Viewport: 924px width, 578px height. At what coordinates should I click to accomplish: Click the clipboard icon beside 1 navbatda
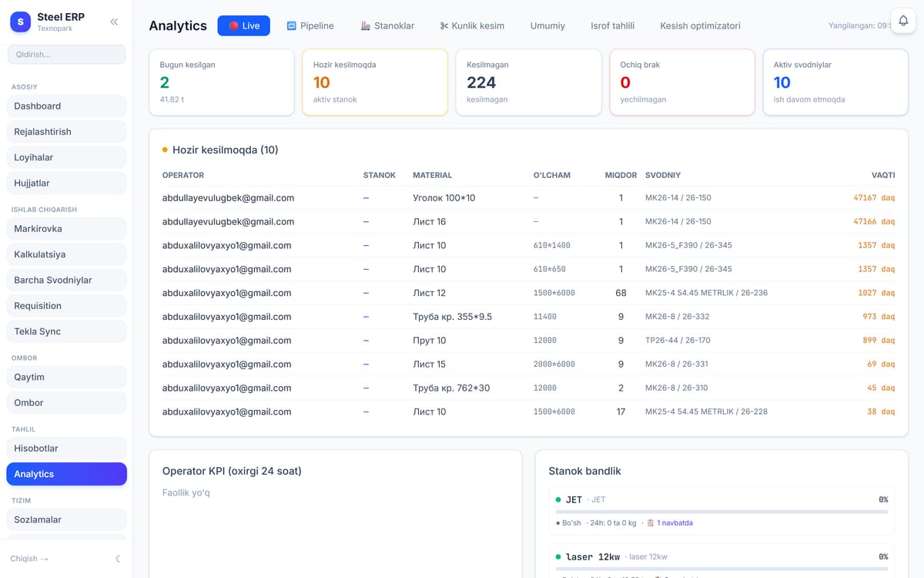pyautogui.click(x=651, y=523)
